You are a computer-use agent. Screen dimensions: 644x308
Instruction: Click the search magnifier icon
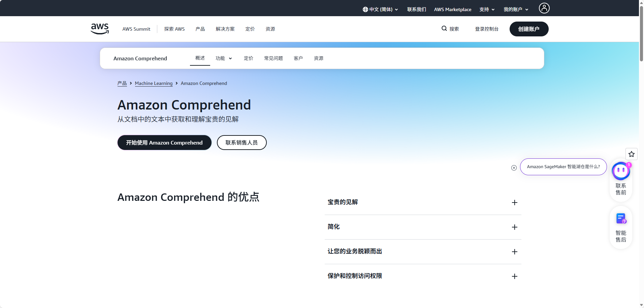pyautogui.click(x=444, y=29)
